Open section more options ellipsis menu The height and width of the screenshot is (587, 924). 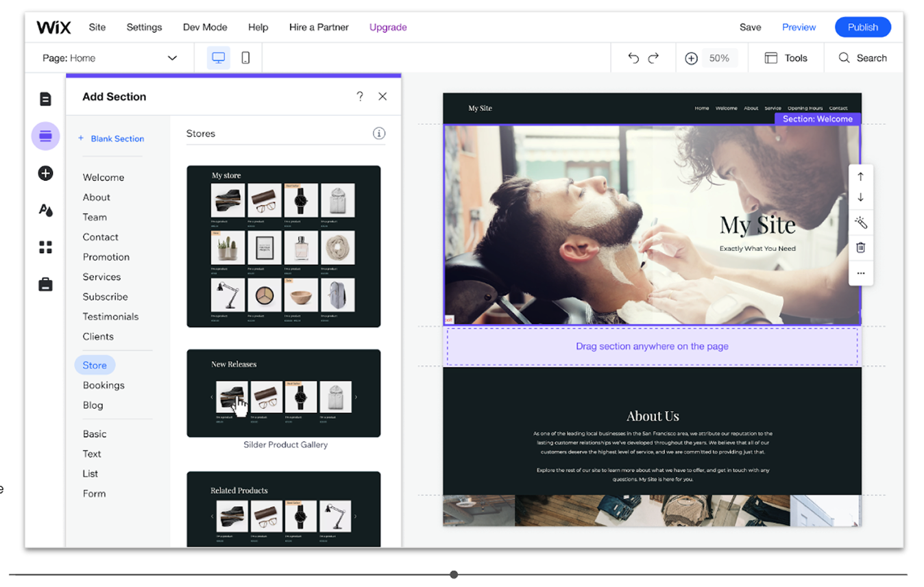[861, 273]
